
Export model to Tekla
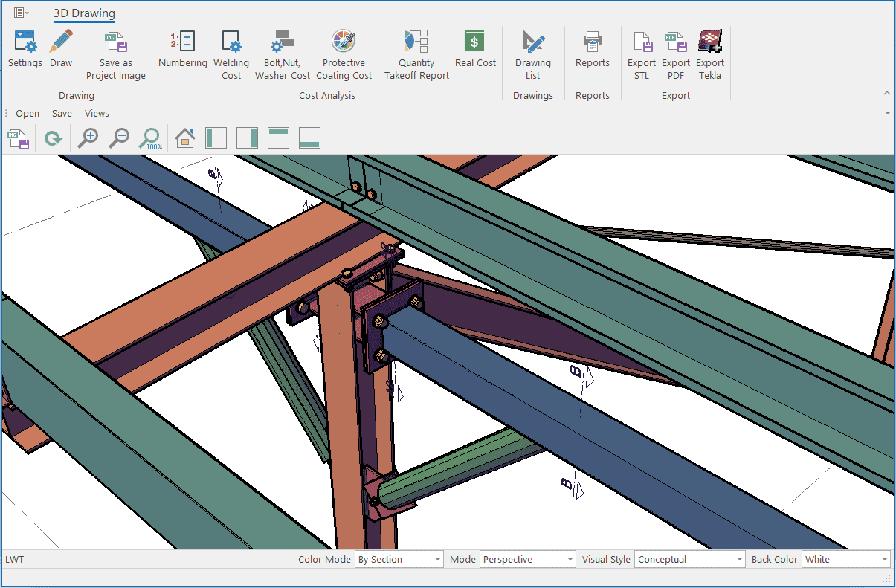[710, 43]
